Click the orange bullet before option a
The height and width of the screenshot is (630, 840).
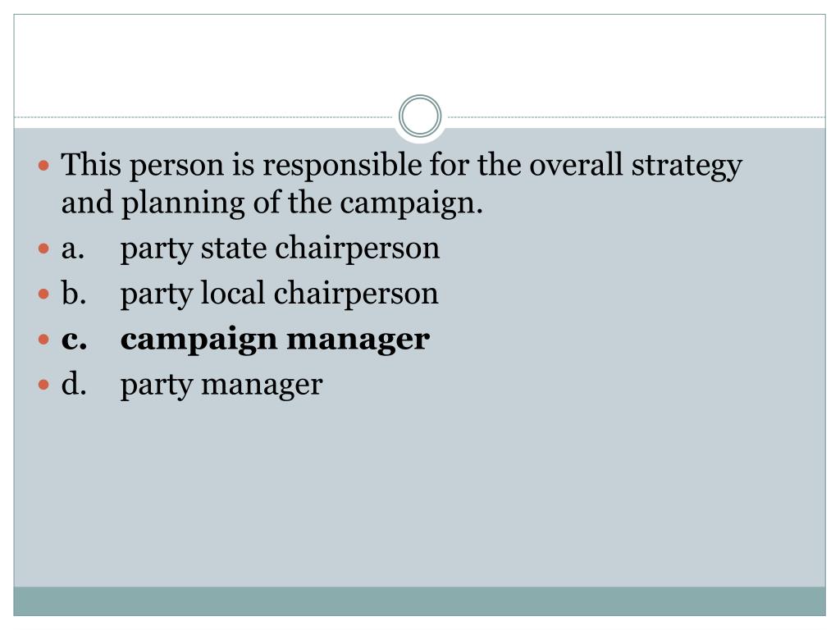[x=44, y=249]
